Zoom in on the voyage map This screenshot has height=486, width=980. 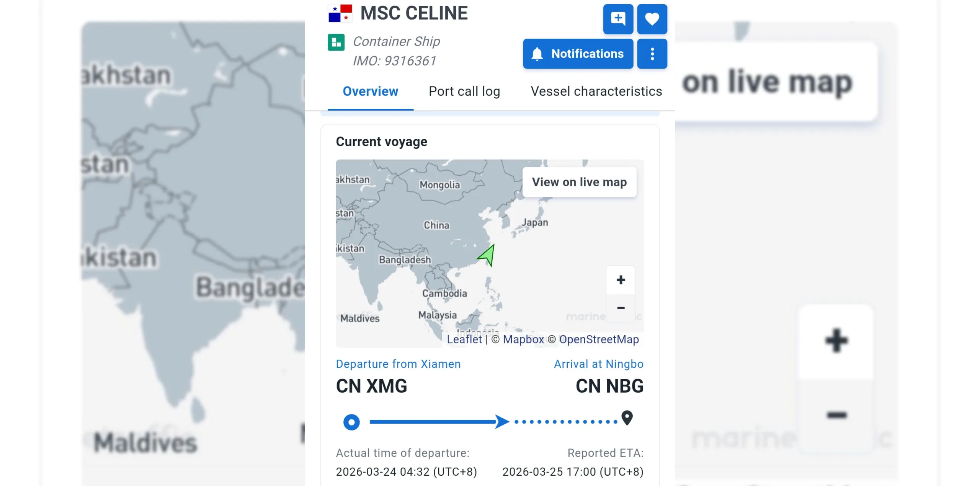tap(621, 280)
